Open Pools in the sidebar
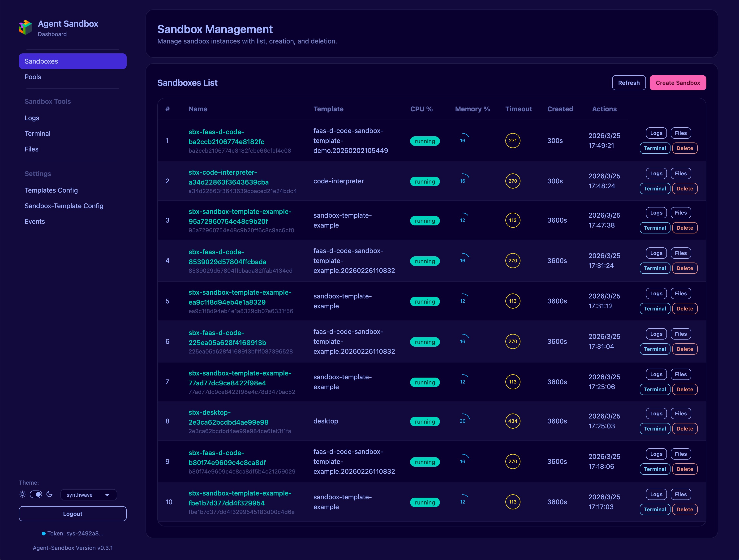 pyautogui.click(x=33, y=77)
